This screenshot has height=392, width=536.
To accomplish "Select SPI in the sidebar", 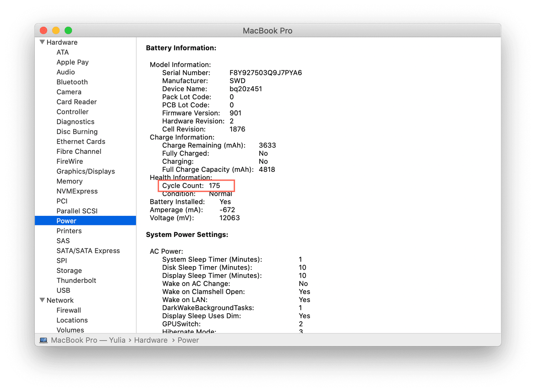I will pos(62,261).
